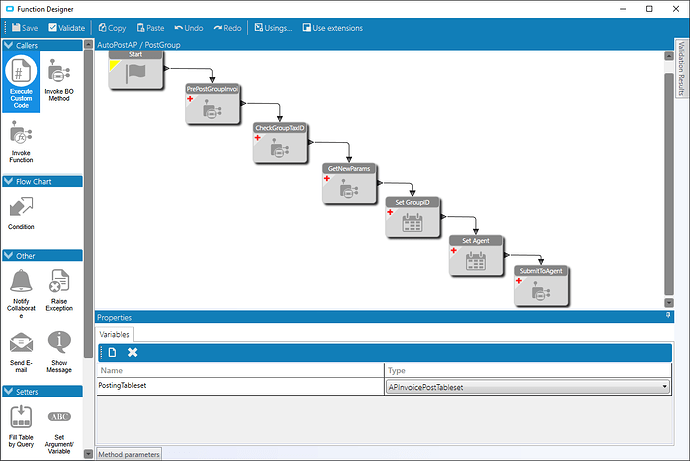Collapse the Other section
The height and width of the screenshot is (461, 690).
(8, 256)
